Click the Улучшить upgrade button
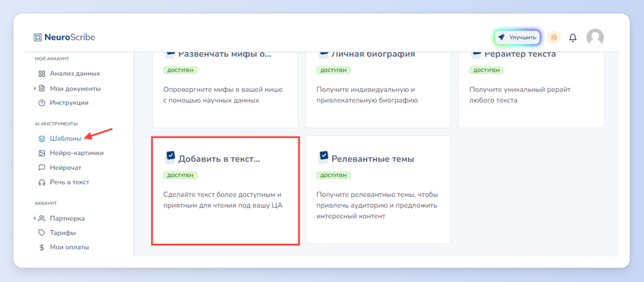This screenshot has height=282, width=644. click(x=517, y=38)
